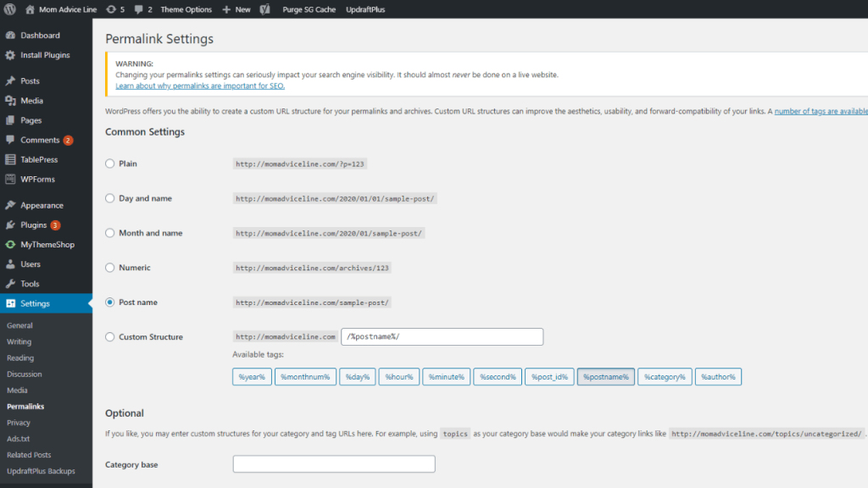Click the custom structure /%postname%/ field
This screenshot has height=488, width=868.
[x=442, y=337]
